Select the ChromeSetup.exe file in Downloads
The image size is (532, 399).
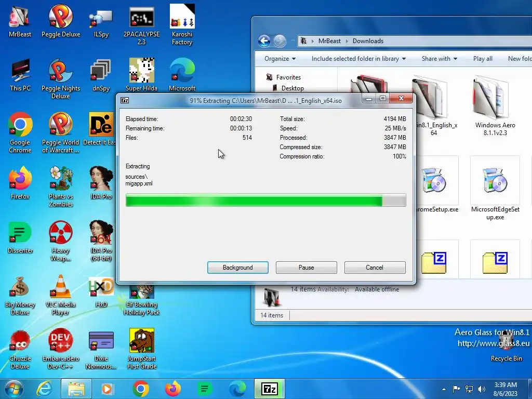[437, 185]
